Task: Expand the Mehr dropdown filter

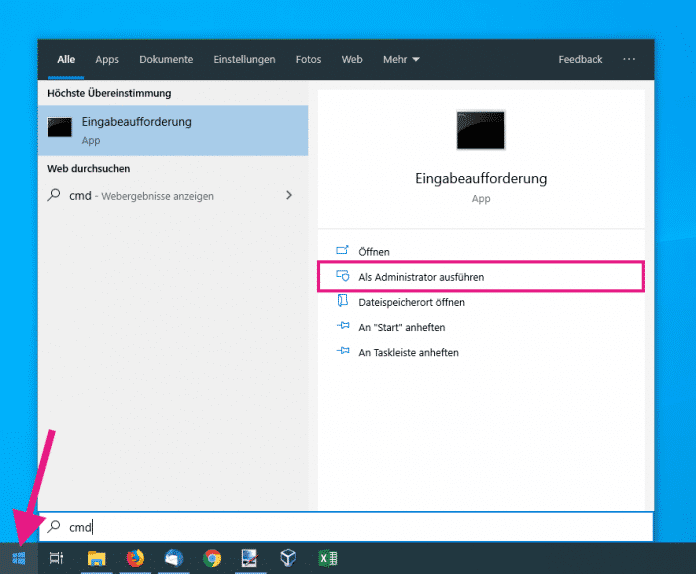Action: 401,60
